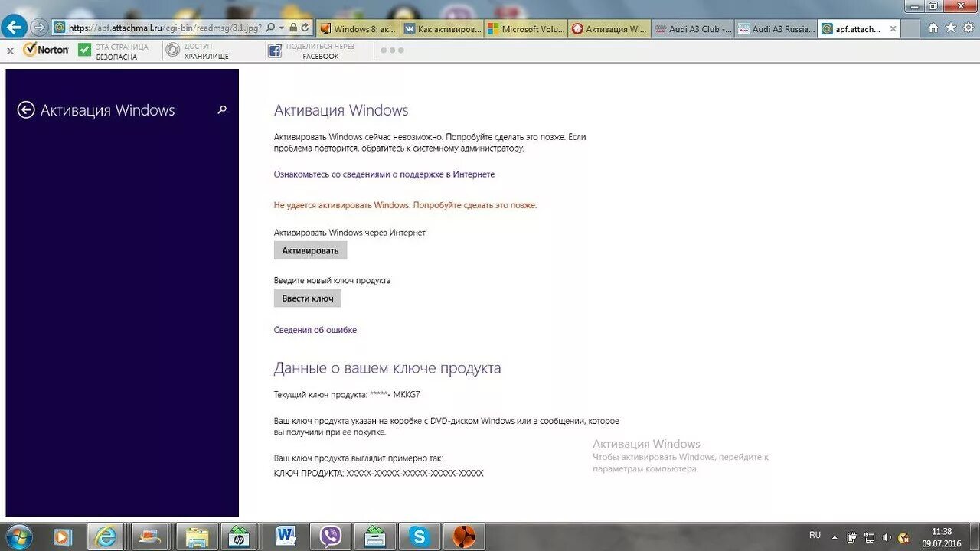Open the browser Home icon

click(933, 28)
